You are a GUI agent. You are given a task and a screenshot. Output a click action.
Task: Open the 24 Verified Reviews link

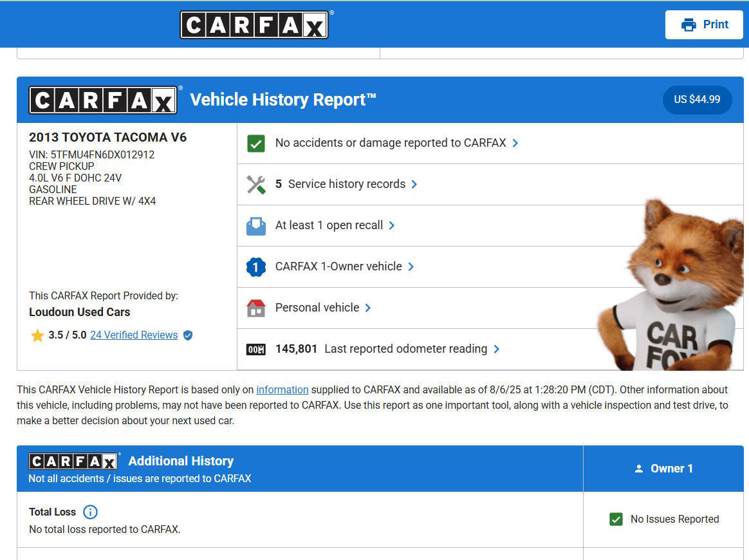[x=134, y=335]
